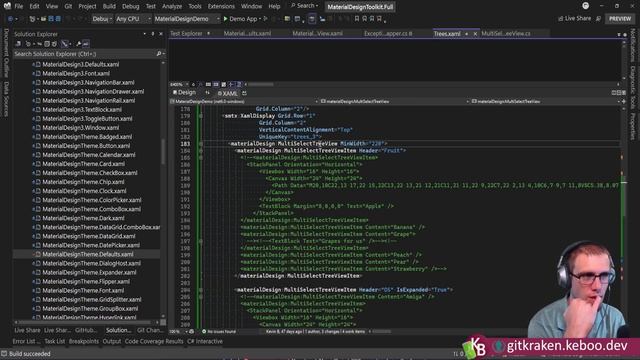Click the Live Share button
Viewport: 640px width, 360px height.
(x=574, y=18)
